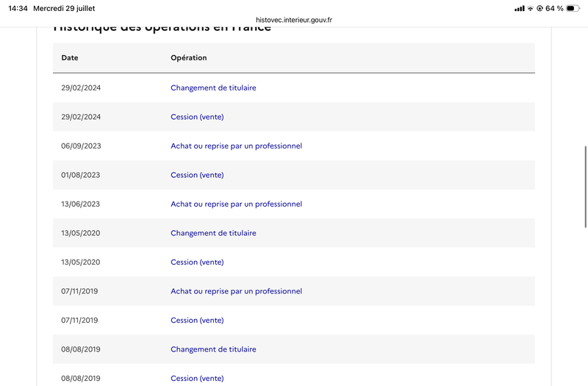588x386 pixels.
Task: Click the Opération column header
Action: click(x=189, y=58)
